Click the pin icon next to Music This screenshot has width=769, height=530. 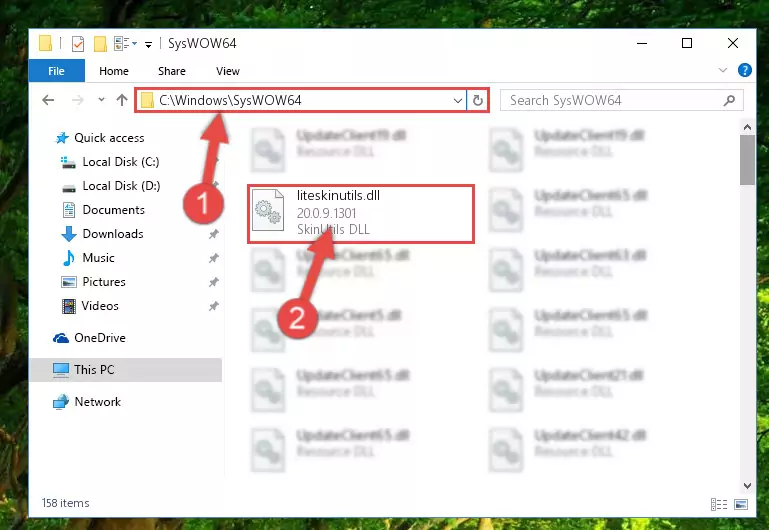213,258
